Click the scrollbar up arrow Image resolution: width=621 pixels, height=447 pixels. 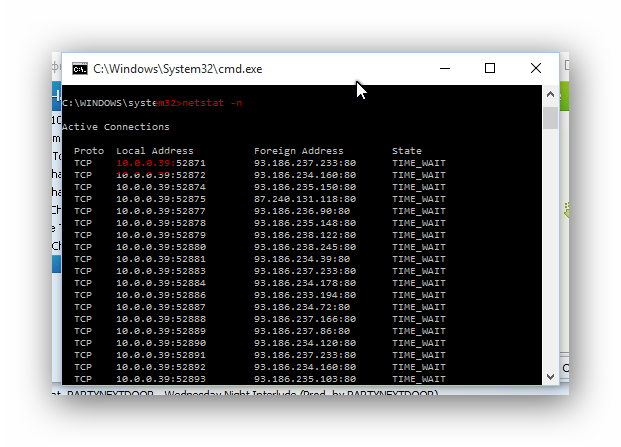(x=550, y=94)
